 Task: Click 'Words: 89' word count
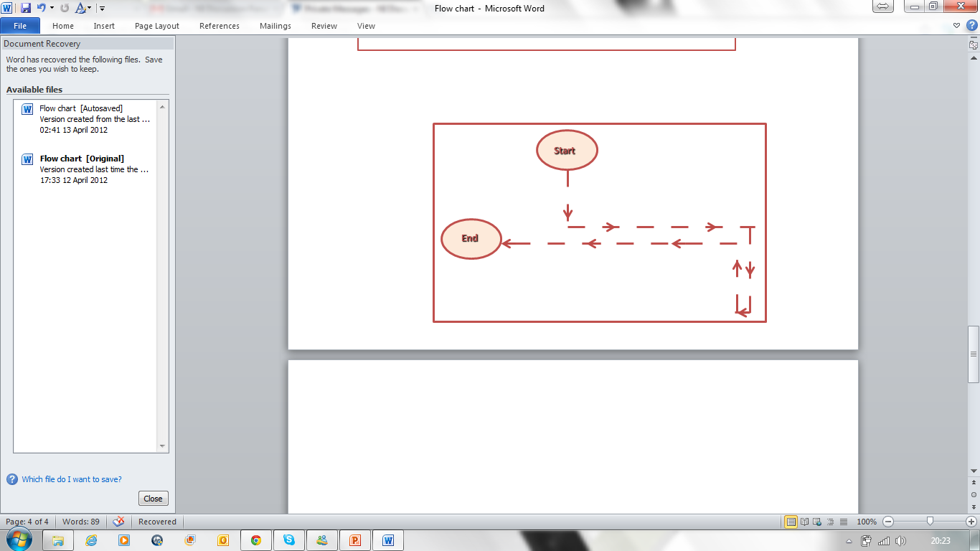[81, 522]
